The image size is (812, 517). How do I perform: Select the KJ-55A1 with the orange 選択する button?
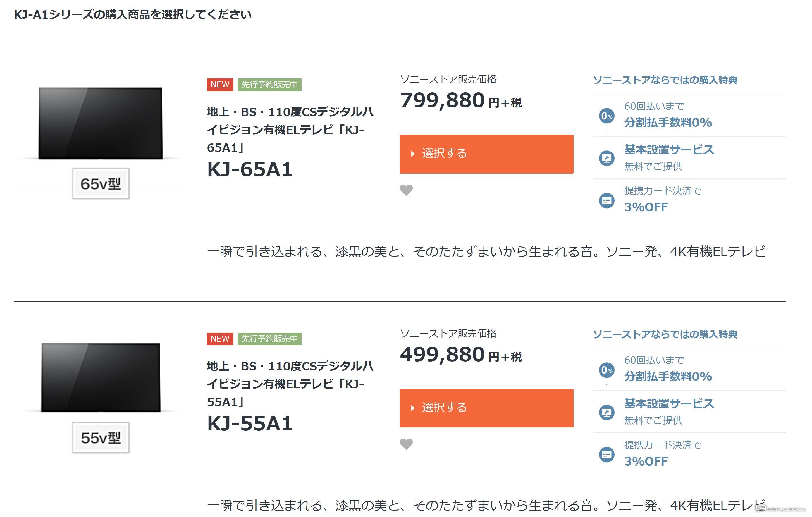(486, 408)
